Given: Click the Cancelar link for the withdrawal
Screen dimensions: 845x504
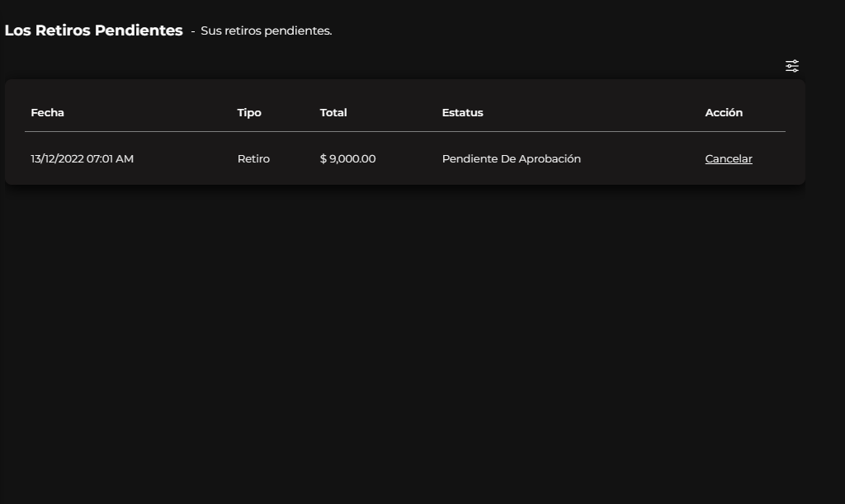Looking at the screenshot, I should coord(729,159).
